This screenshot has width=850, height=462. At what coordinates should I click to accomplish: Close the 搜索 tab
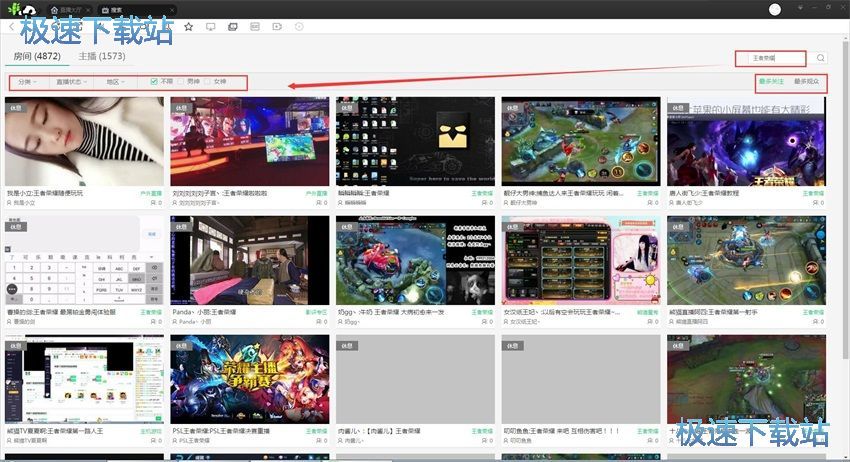click(172, 10)
